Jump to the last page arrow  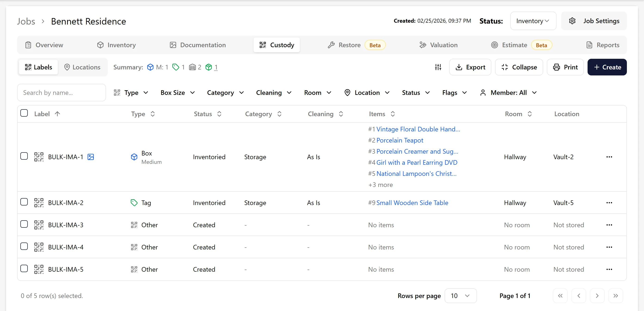click(x=616, y=296)
